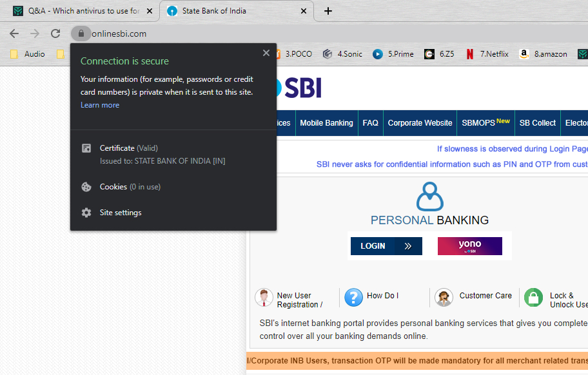Click the green Lock & Unlock icon
This screenshot has width=588, height=375.
pos(534,298)
